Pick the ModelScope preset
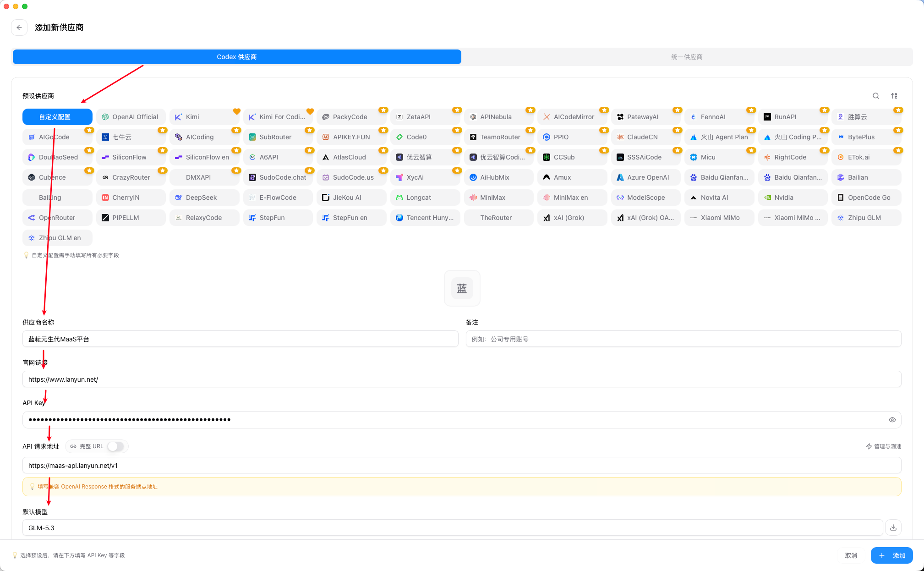Image resolution: width=924 pixels, height=571 pixels. (x=646, y=198)
